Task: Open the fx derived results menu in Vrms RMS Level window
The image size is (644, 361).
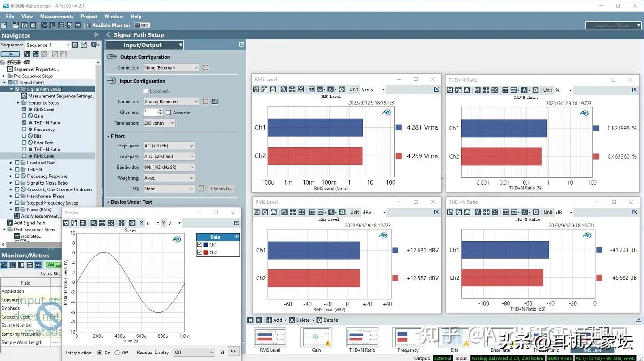Action: click(x=331, y=90)
